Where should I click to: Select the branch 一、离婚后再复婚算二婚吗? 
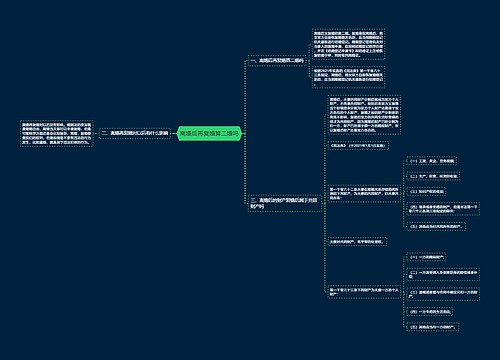277,61
